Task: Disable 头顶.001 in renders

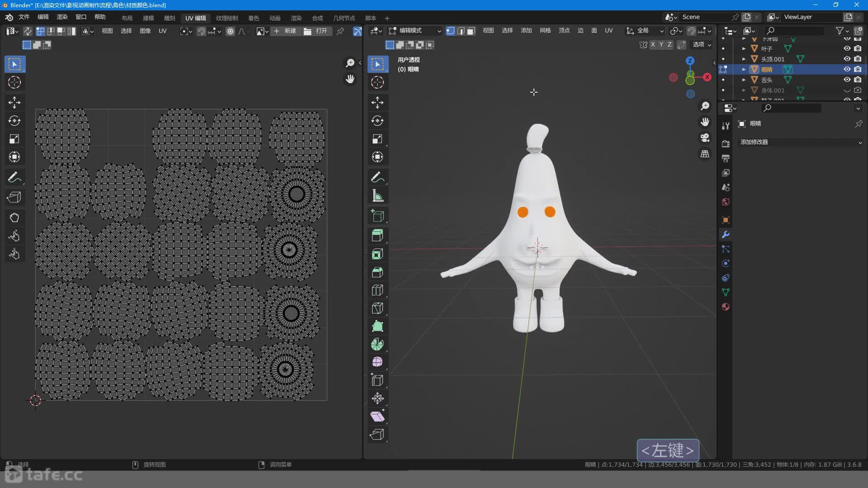Action: click(858, 59)
